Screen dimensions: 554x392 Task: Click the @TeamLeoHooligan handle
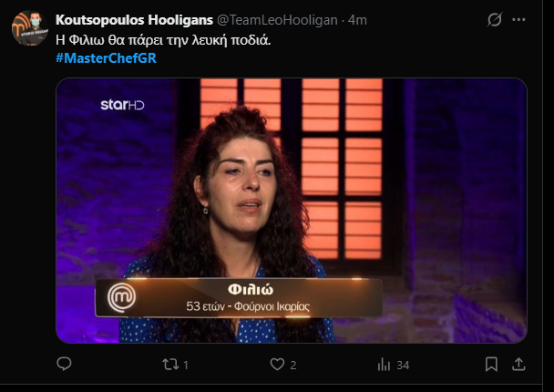click(x=277, y=20)
